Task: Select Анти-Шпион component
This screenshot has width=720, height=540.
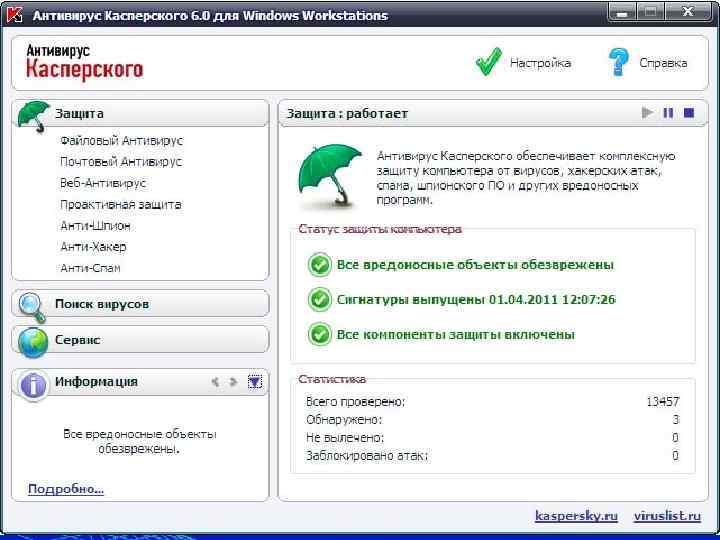Action: point(95,226)
